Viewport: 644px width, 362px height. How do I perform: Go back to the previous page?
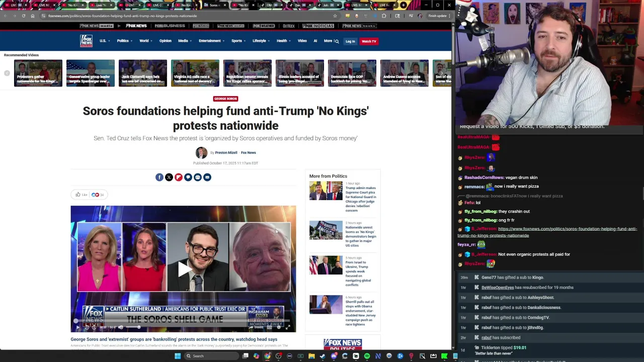click(x=5, y=16)
